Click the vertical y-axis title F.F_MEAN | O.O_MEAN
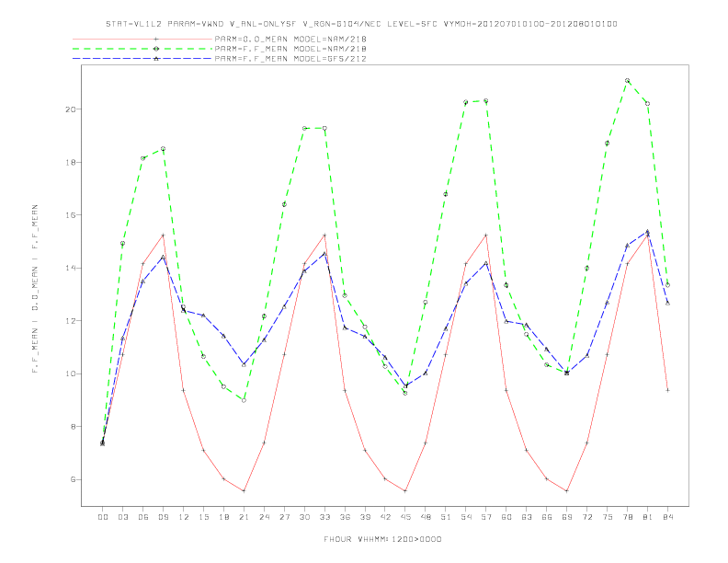The width and height of the screenshot is (728, 563). click(35, 289)
